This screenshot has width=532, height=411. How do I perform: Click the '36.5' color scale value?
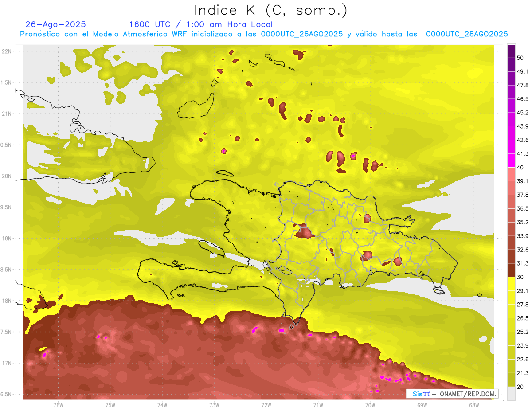tap(522, 208)
